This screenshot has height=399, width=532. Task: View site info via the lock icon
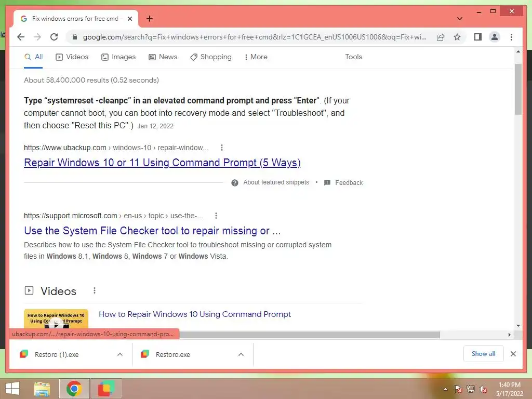(x=75, y=37)
